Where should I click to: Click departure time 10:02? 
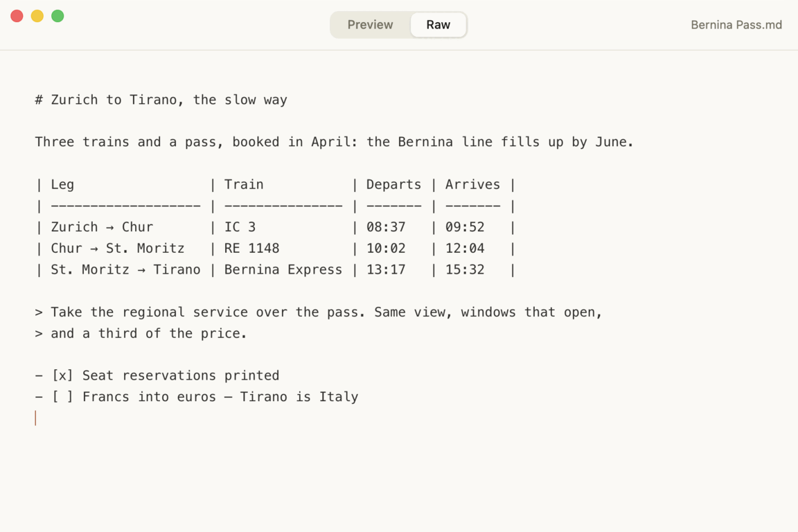386,249
